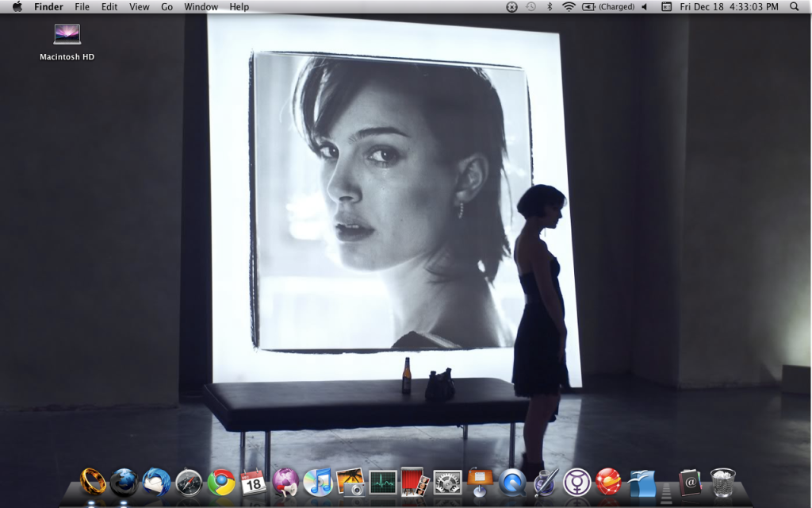The image size is (812, 508).
Task: Open the Bluetooth status menu
Action: click(550, 6)
